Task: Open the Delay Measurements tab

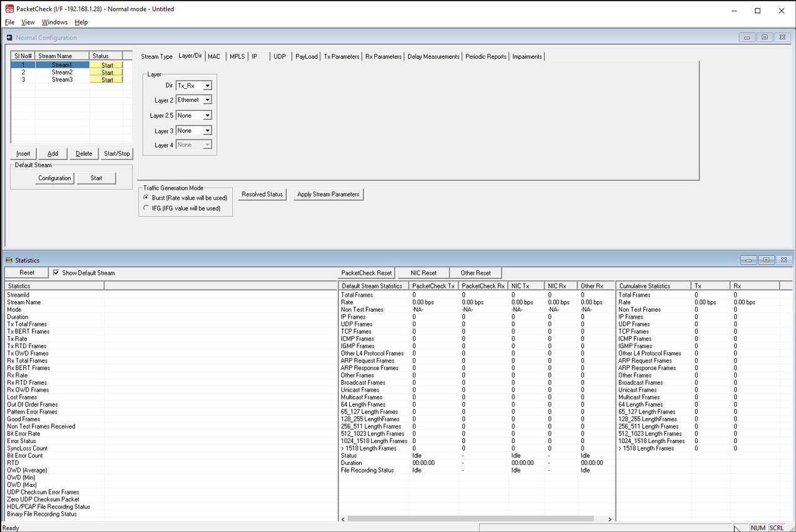Action: [434, 56]
